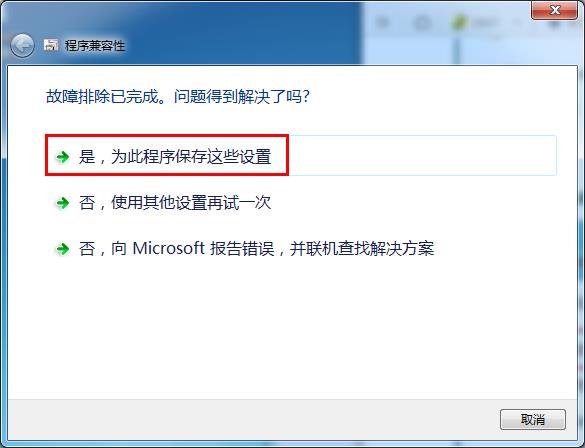
Task: Click the word Microsoft in third option
Action: click(x=169, y=248)
